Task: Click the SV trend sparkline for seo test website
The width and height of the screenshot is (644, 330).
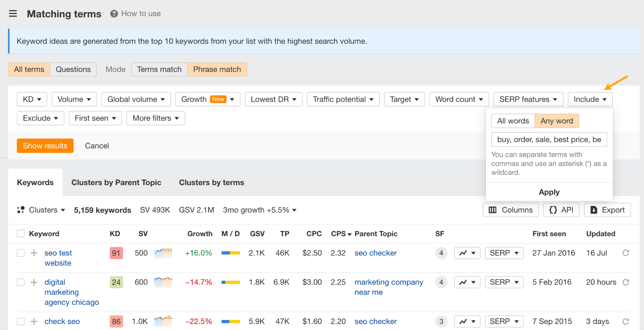Action: point(163,253)
